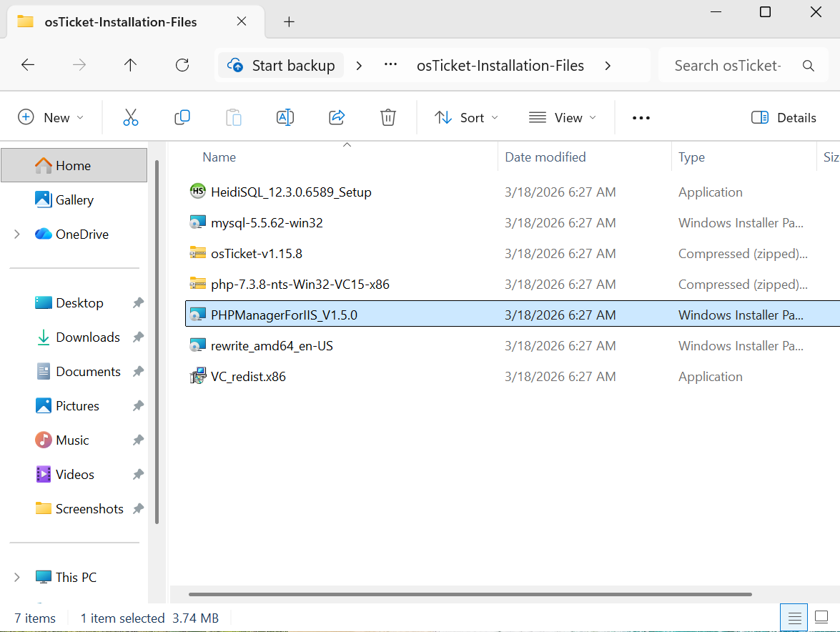This screenshot has width=840, height=632.
Task: Select php-7.3.8-nts-Win32-VC15-x86 file name
Action: [x=300, y=284]
